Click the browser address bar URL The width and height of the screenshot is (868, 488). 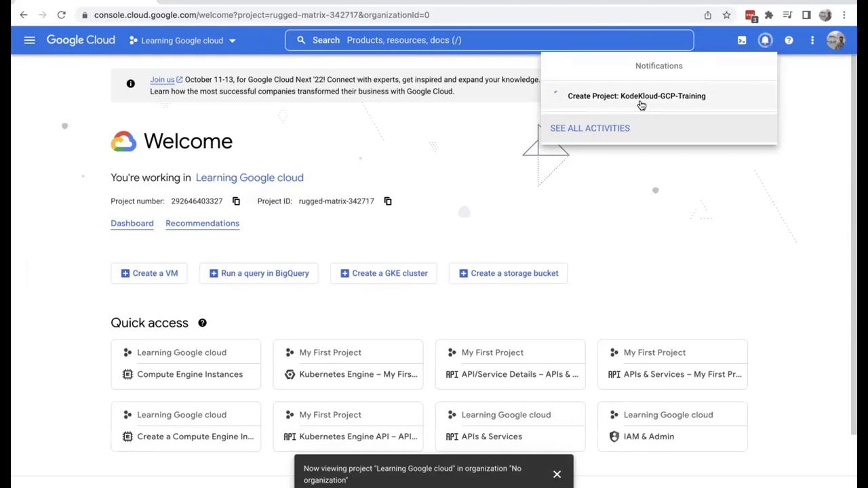[x=262, y=15]
